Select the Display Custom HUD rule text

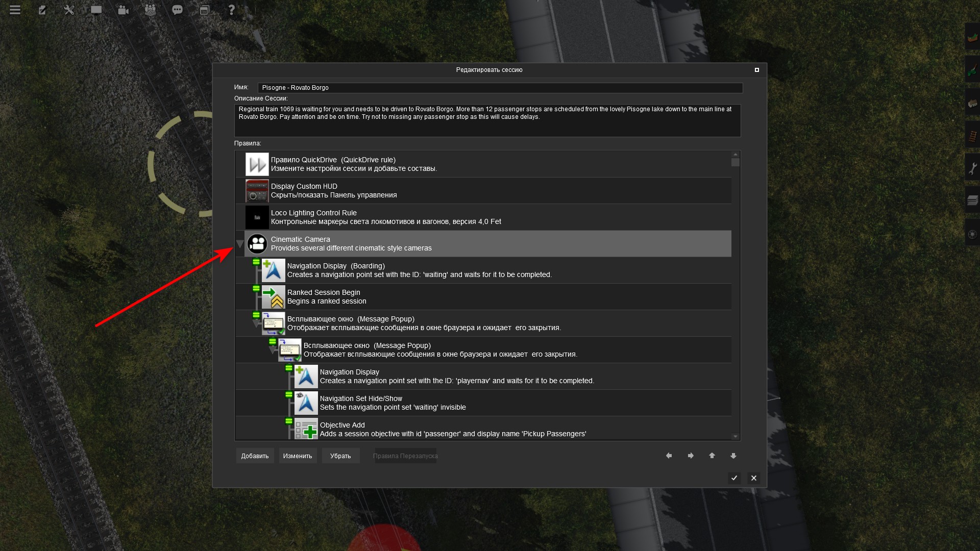click(334, 191)
